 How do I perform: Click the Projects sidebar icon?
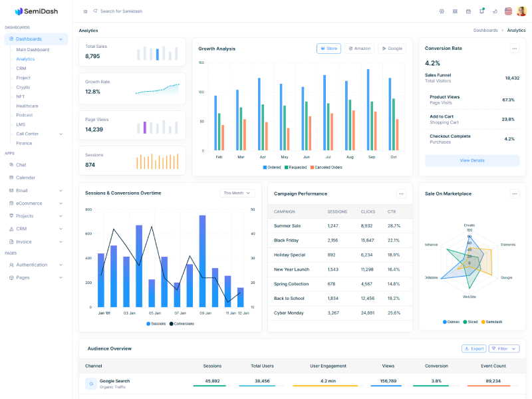(x=11, y=215)
